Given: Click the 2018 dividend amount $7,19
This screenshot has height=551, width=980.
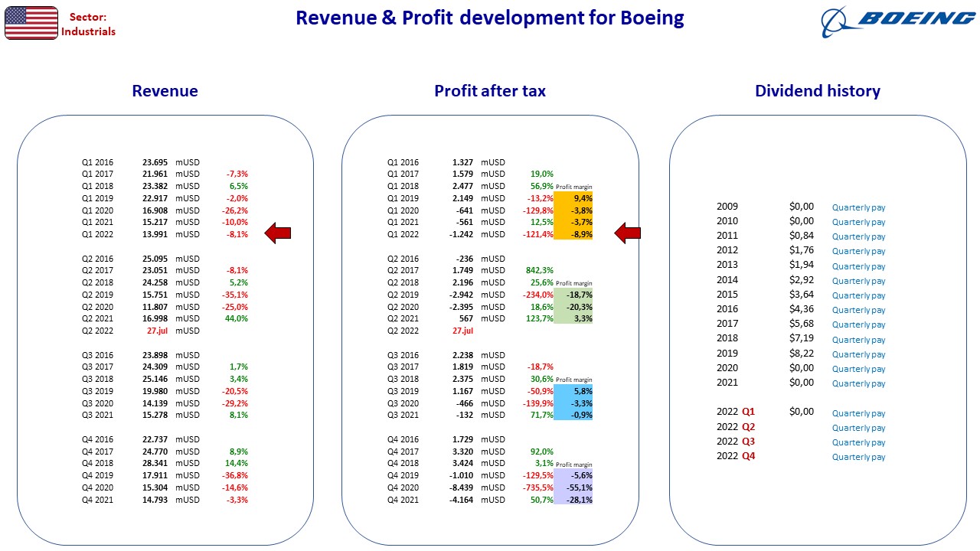Looking at the screenshot, I should [x=802, y=338].
